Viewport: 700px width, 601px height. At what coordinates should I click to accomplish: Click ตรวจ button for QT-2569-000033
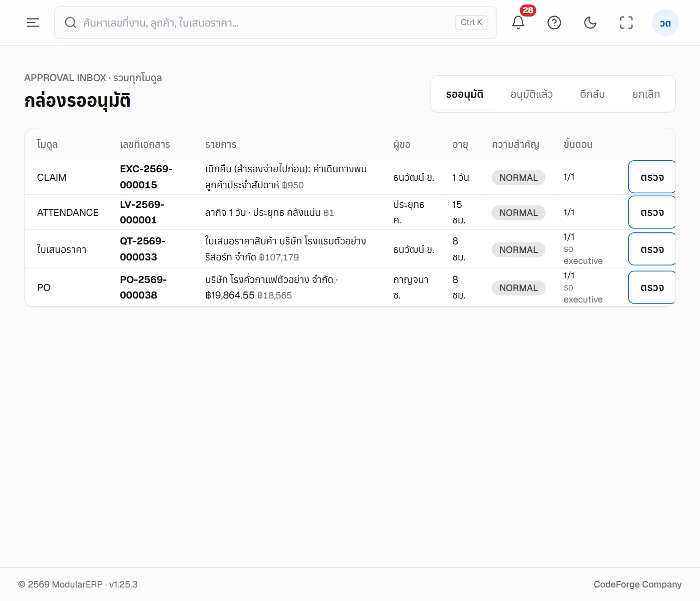click(652, 249)
